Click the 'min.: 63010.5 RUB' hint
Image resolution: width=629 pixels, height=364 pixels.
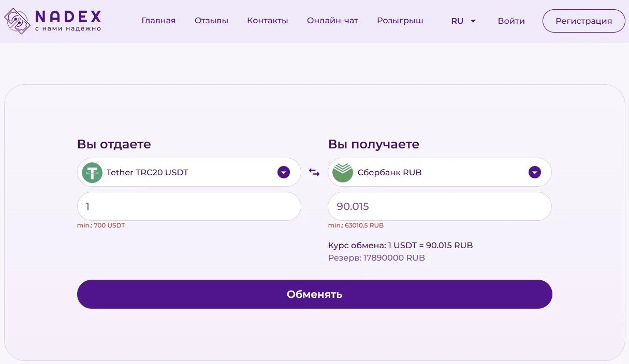coord(356,225)
